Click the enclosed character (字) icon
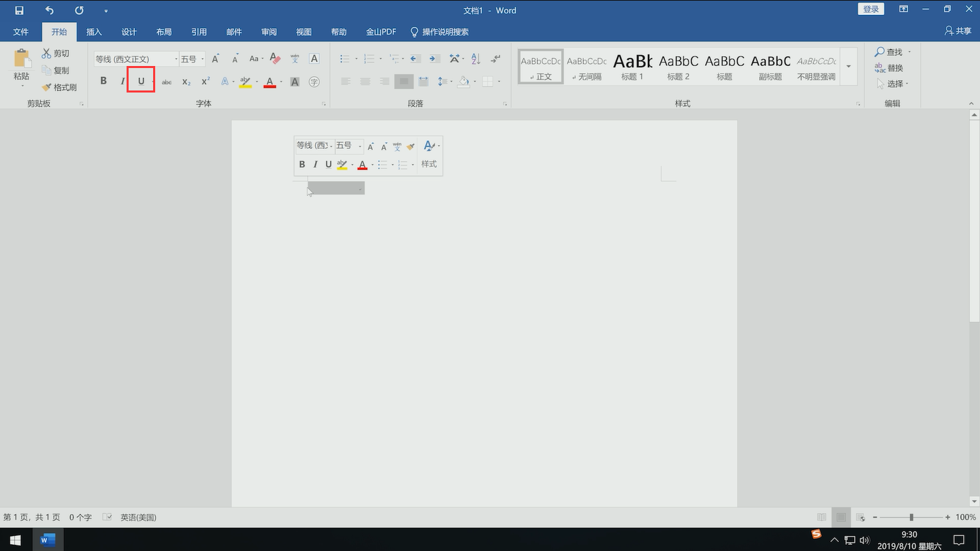The height and width of the screenshot is (551, 980). pos(314,82)
